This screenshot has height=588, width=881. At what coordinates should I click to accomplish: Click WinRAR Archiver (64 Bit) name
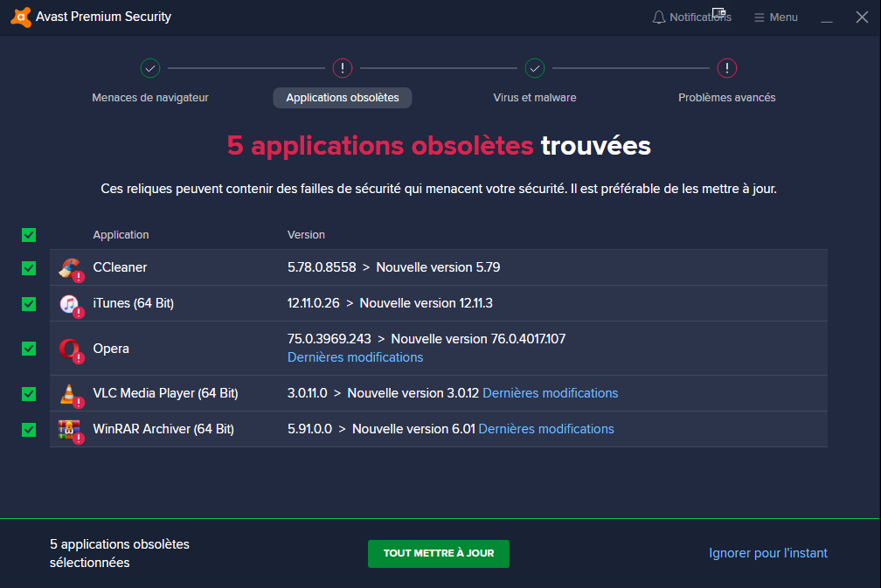163,429
